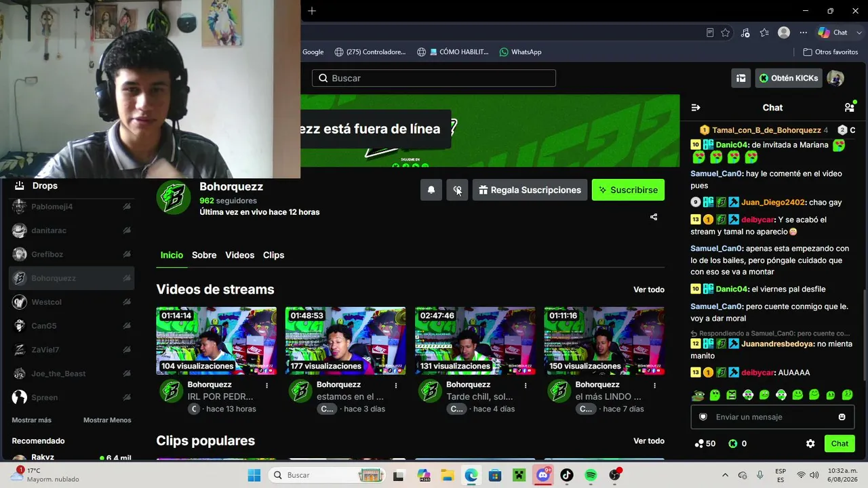Image resolution: width=868 pixels, height=488 pixels.
Task: Click the green Suscribirse button
Action: [628, 190]
